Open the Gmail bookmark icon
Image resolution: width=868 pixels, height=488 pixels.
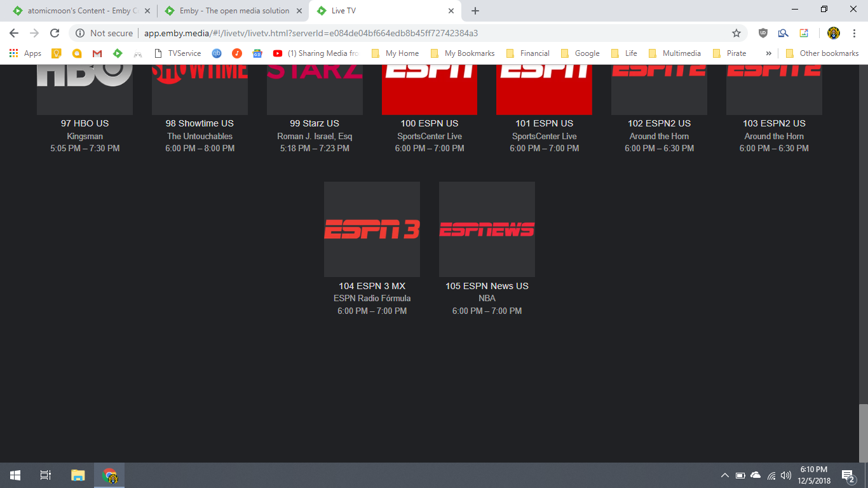click(x=97, y=53)
